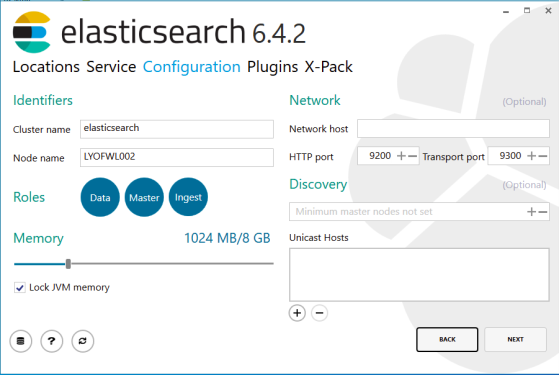Increment minimum master nodes value
This screenshot has width=559, height=375.
coord(532,212)
